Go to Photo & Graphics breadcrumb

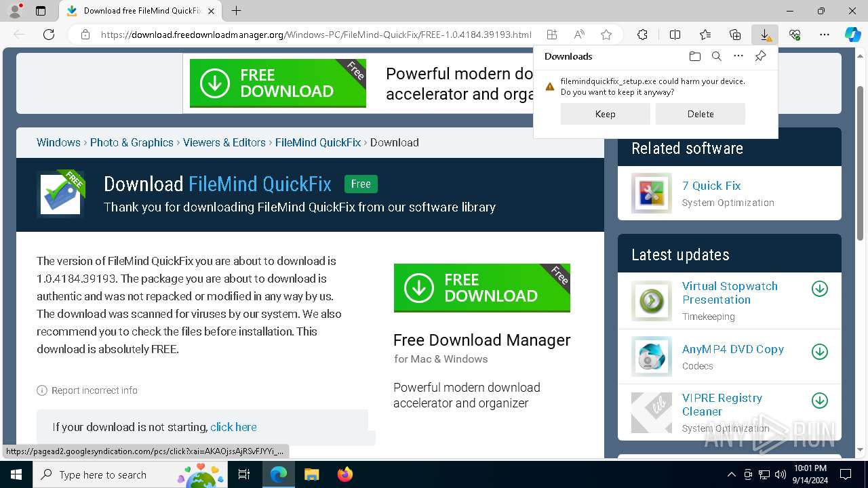(132, 142)
